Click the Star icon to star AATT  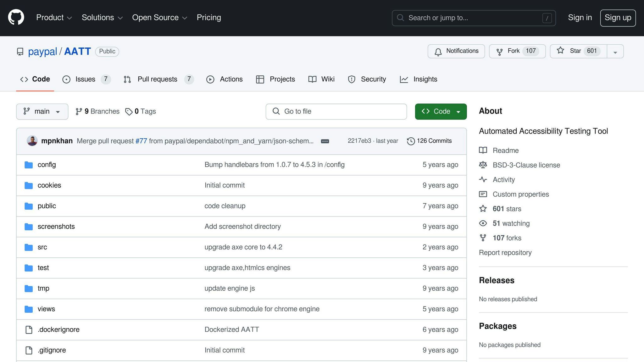(x=560, y=50)
